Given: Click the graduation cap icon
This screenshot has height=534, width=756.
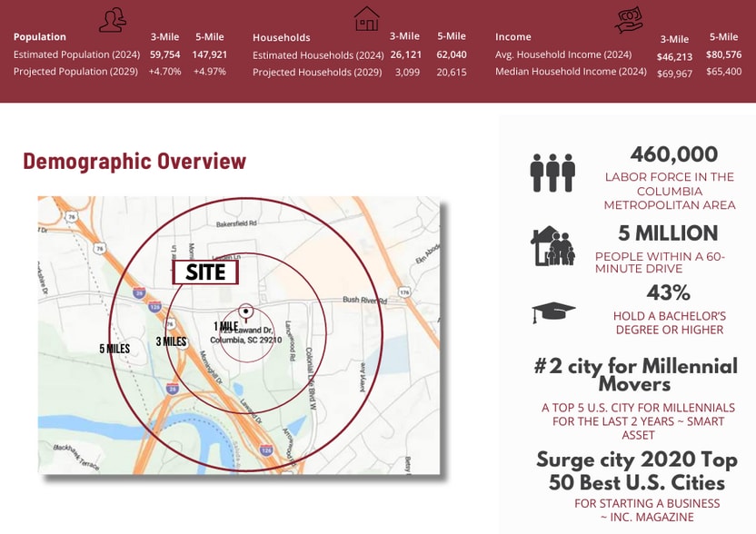Looking at the screenshot, I should (553, 312).
